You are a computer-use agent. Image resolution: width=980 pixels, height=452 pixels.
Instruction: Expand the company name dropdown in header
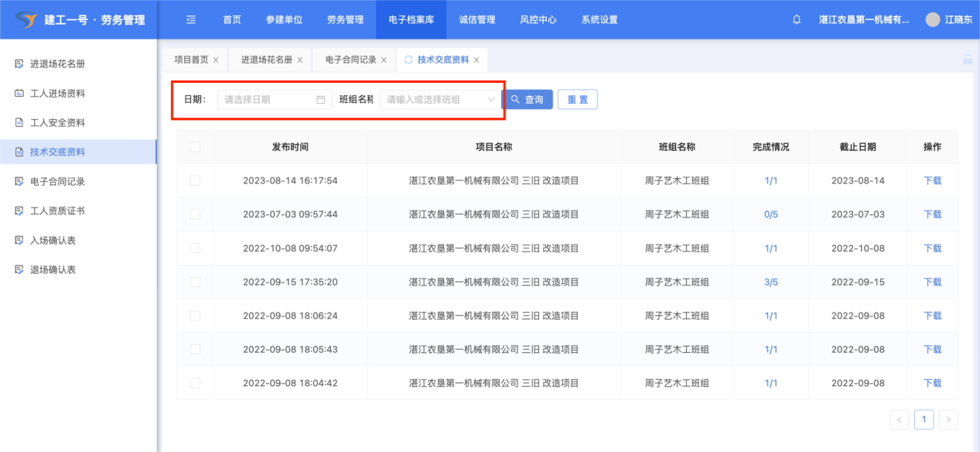(x=863, y=20)
